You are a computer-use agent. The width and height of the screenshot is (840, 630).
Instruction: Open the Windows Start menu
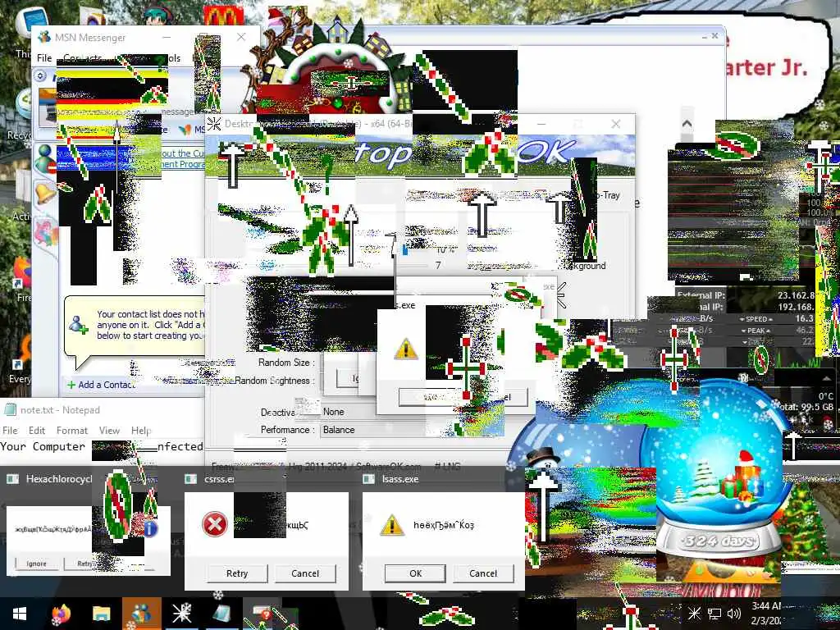[20, 614]
